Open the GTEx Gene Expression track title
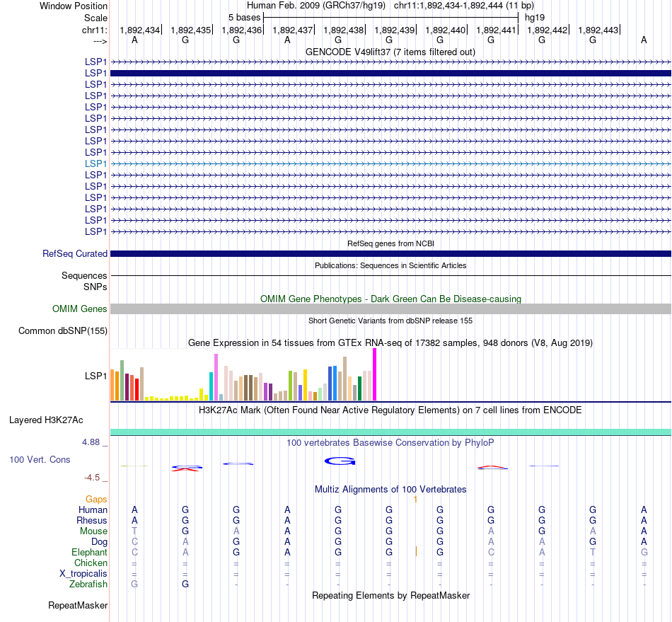Image resolution: width=672 pixels, height=622 pixels. point(390,343)
